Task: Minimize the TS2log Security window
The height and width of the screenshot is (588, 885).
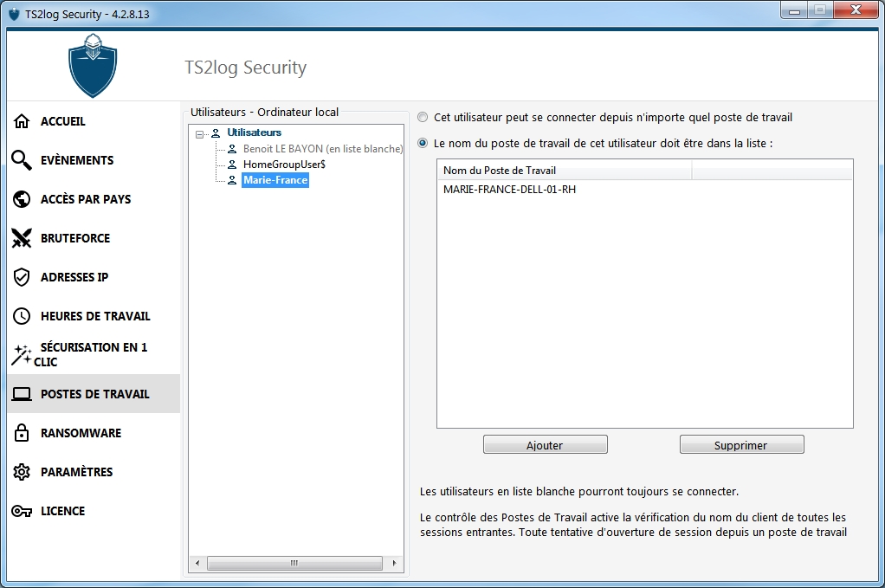Action: tap(795, 10)
